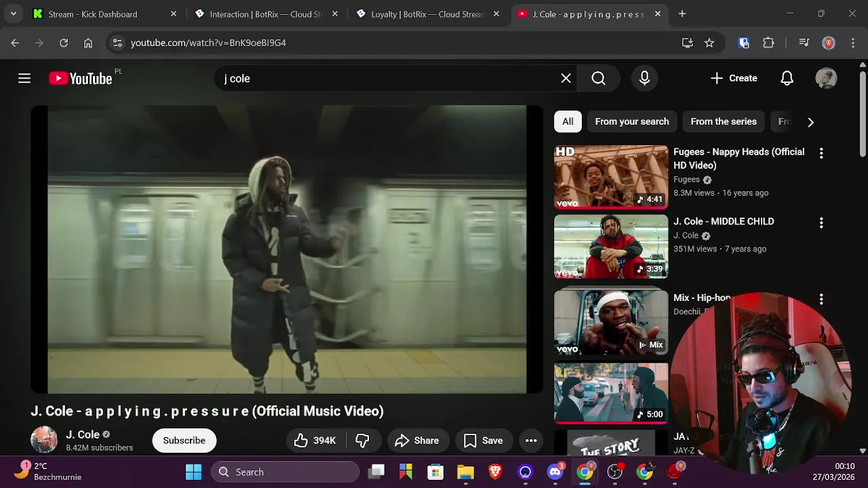Dislike the applying pressure video
This screenshot has width=868, height=488.
tap(363, 441)
